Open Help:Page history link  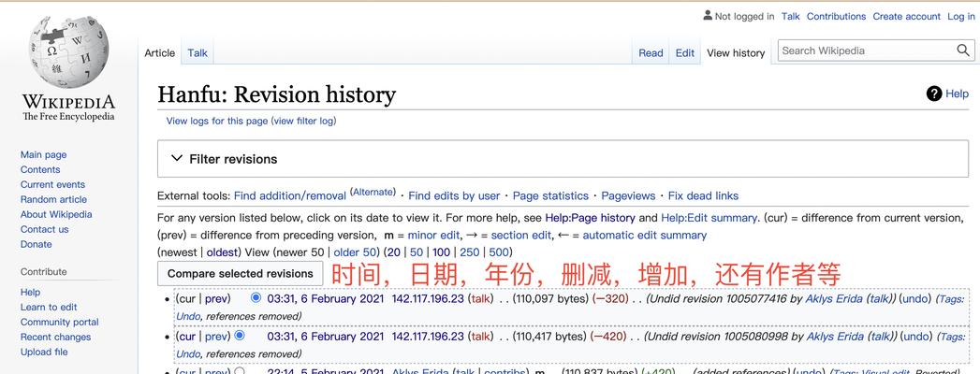click(590, 218)
